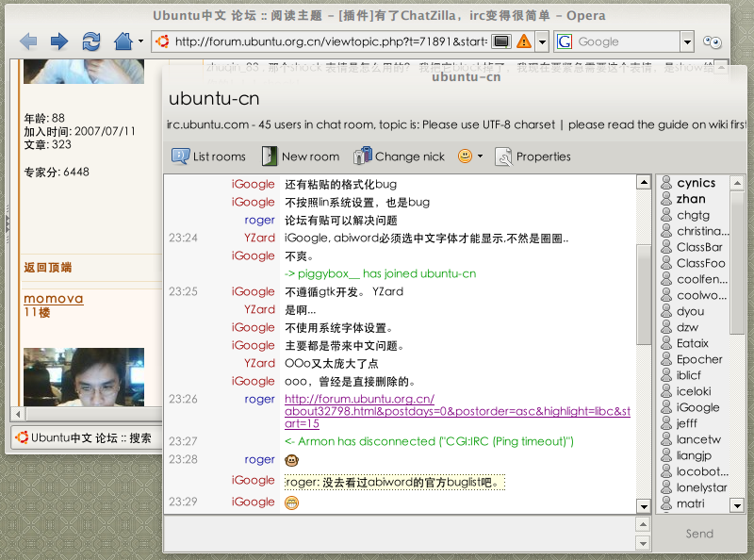Screen dimensions: 754x560
Task: Select user matri in user list
Action: pos(695,503)
